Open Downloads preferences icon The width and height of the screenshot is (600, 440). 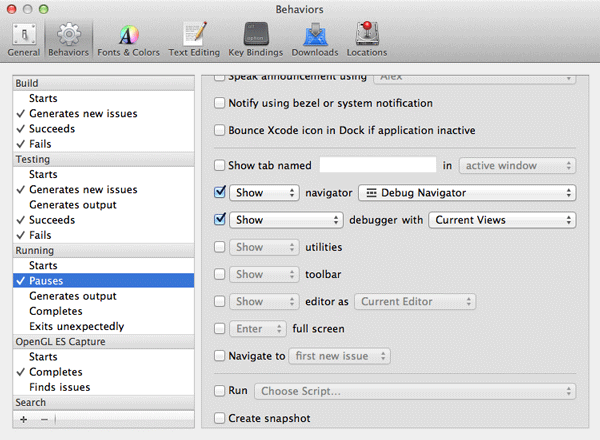pos(315,39)
